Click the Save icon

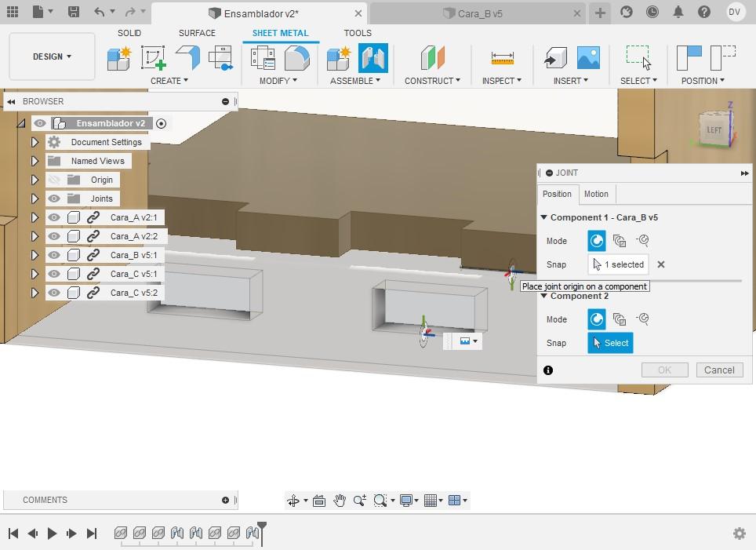point(73,12)
